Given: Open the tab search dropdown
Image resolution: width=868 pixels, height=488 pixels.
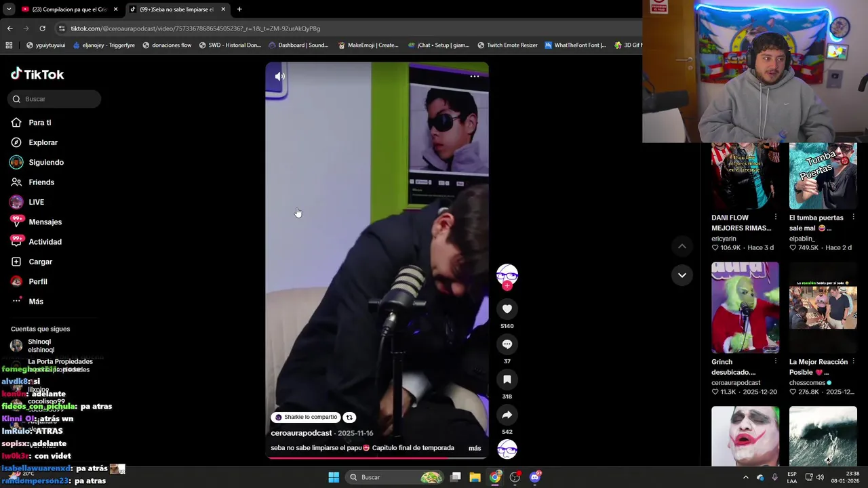Looking at the screenshot, I should coord(9,9).
